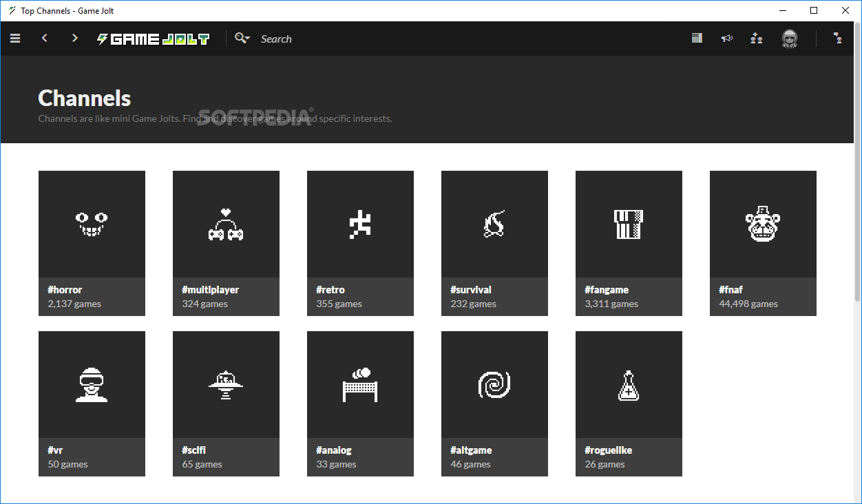Image resolution: width=862 pixels, height=504 pixels.
Task: Click the '46 games' count
Action: tap(471, 464)
